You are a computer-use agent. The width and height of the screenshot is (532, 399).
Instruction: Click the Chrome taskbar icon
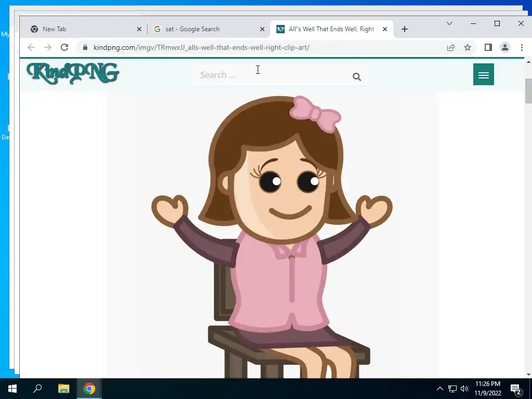click(89, 389)
